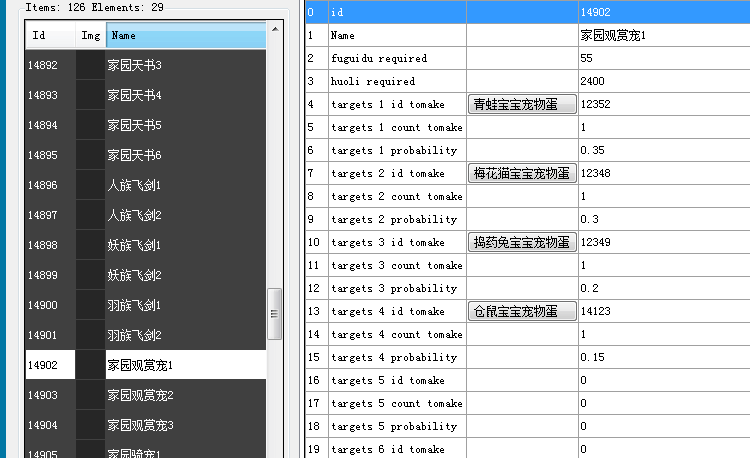The image size is (750, 458).
Task: Click targets 1 count tomake value
Action: (664, 127)
